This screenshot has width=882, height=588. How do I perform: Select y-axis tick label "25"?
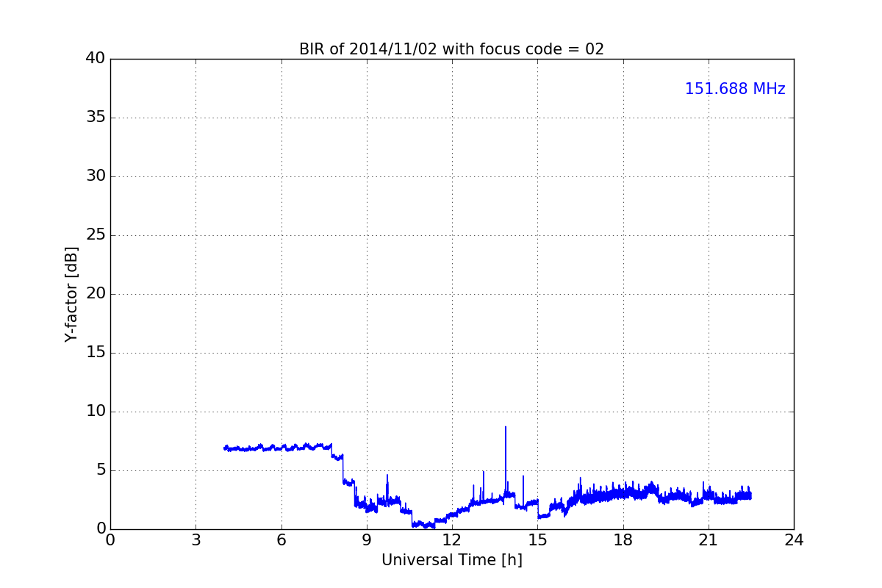(x=96, y=235)
